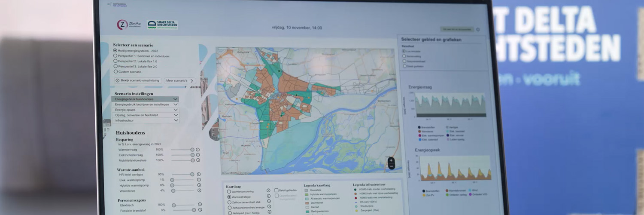Open info icon for Warmtestrategie layer
The image size is (644, 215).
coord(268,197)
